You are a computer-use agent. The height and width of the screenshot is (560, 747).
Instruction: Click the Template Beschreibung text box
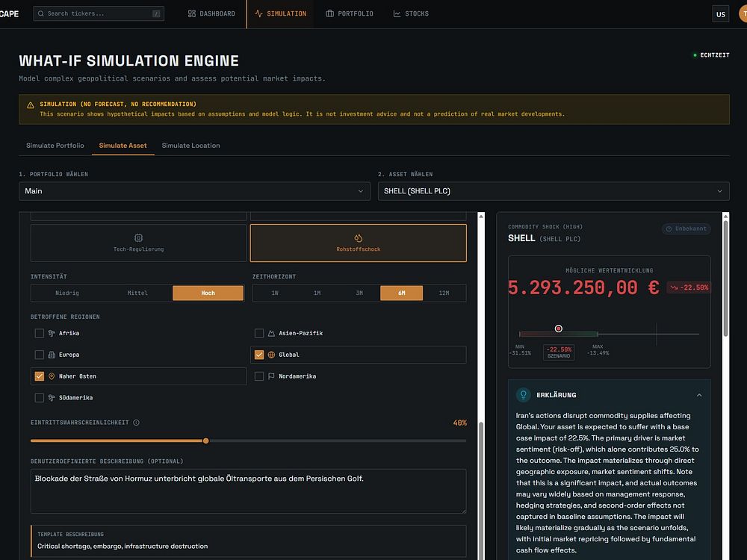click(248, 541)
